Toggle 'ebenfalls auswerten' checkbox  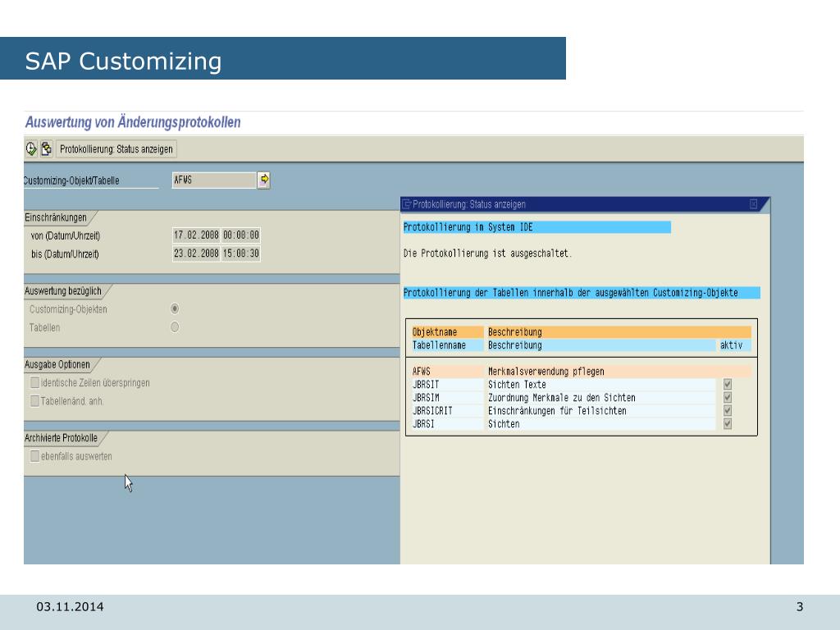pyautogui.click(x=34, y=456)
